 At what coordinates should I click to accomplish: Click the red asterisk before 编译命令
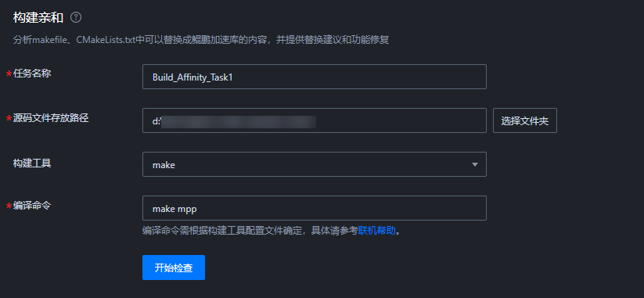(x=9, y=206)
